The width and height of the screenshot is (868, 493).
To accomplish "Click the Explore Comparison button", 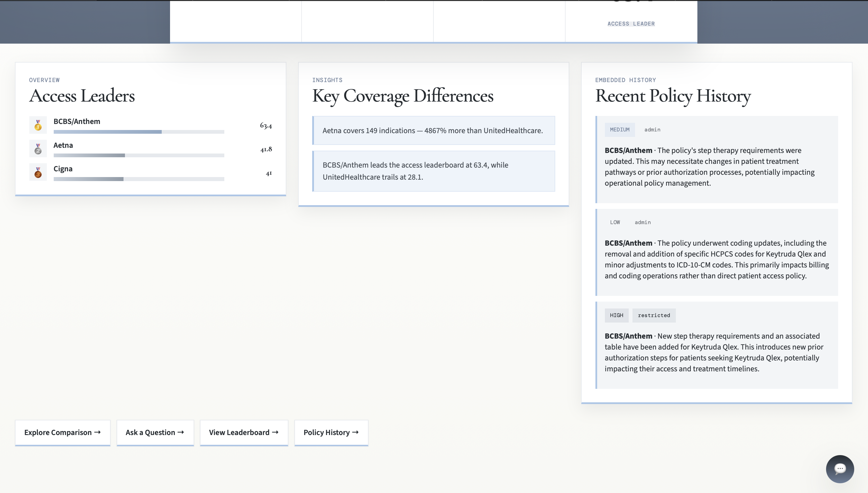I will (63, 432).
